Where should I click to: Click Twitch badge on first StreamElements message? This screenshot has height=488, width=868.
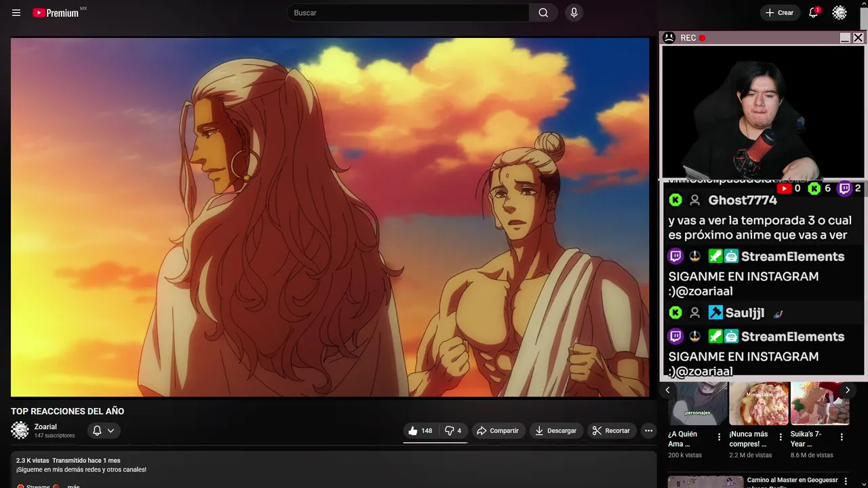675,256
